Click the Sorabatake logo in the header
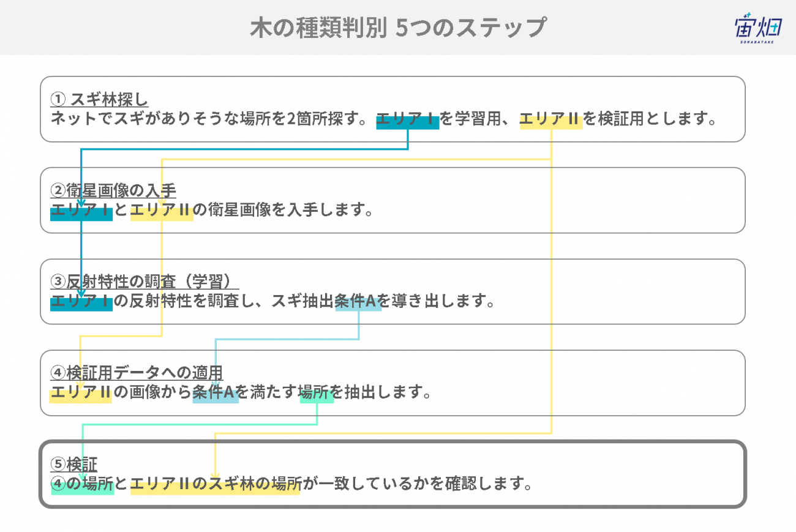The width and height of the screenshot is (796, 532). tap(756, 28)
